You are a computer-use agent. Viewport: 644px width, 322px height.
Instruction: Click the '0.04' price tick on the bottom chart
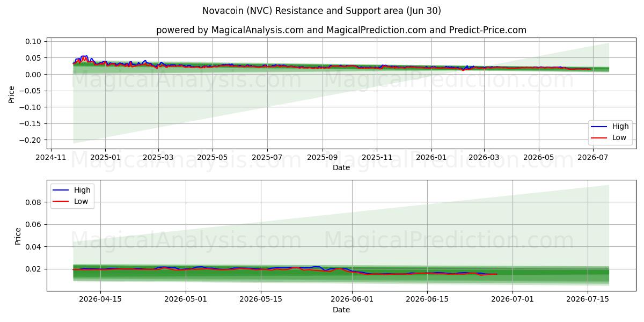33,247
